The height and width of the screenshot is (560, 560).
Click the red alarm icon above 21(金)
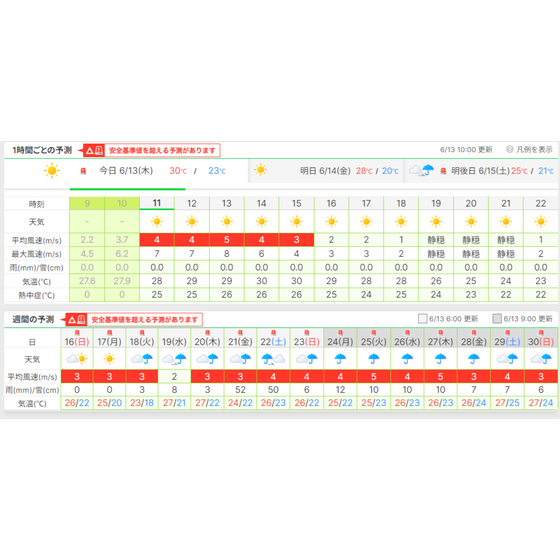coord(240,333)
